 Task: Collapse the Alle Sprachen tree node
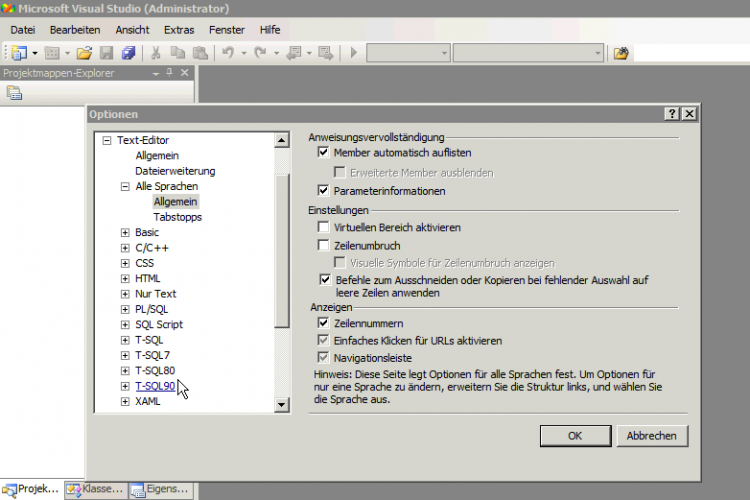[x=125, y=186]
